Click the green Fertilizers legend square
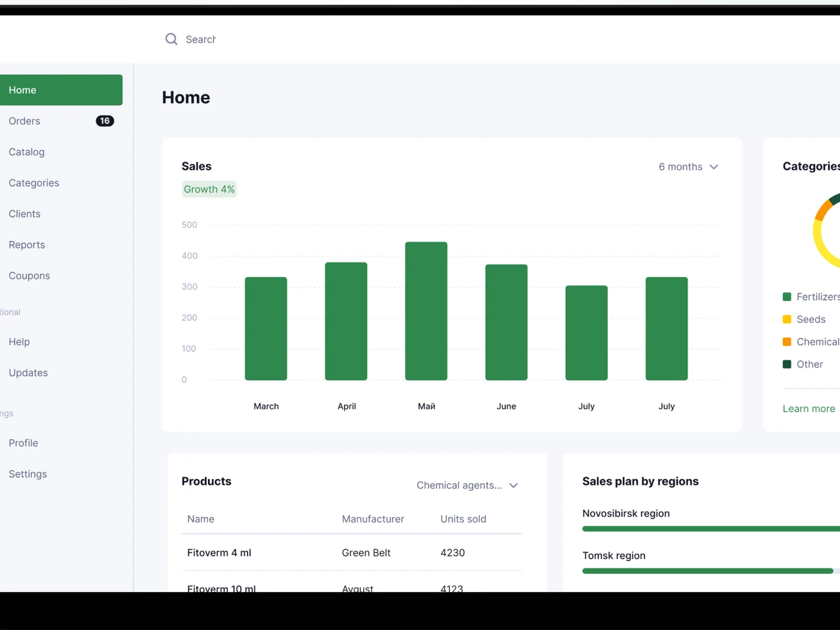This screenshot has width=840, height=630. pyautogui.click(x=787, y=297)
